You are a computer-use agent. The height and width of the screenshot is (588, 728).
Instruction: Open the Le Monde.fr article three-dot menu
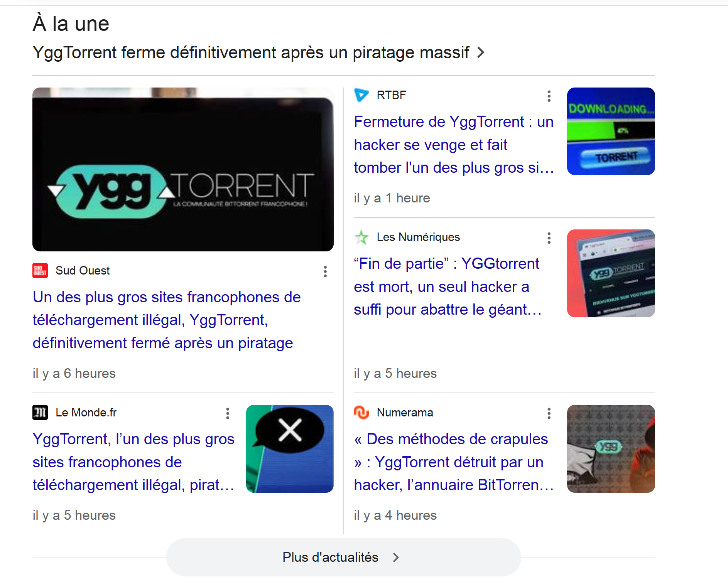(x=228, y=413)
